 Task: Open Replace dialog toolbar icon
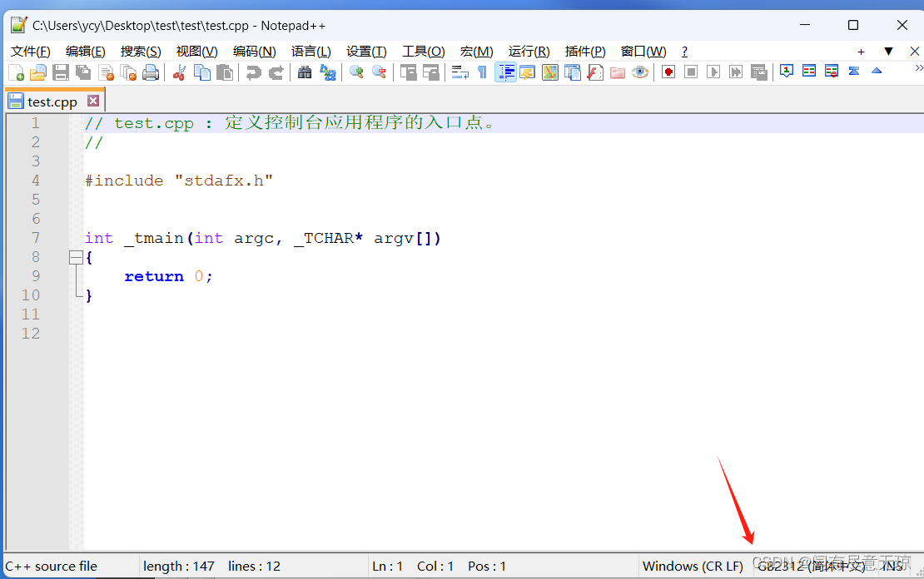(328, 72)
